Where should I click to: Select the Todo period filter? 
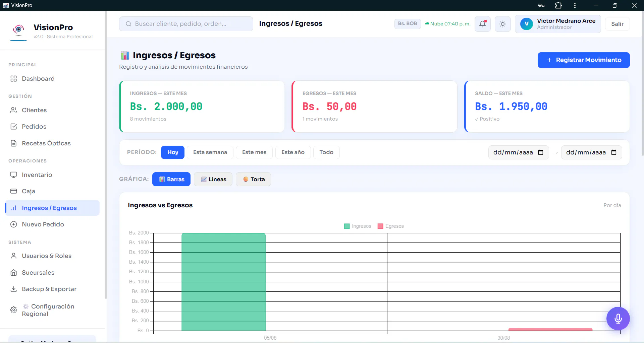(x=326, y=152)
